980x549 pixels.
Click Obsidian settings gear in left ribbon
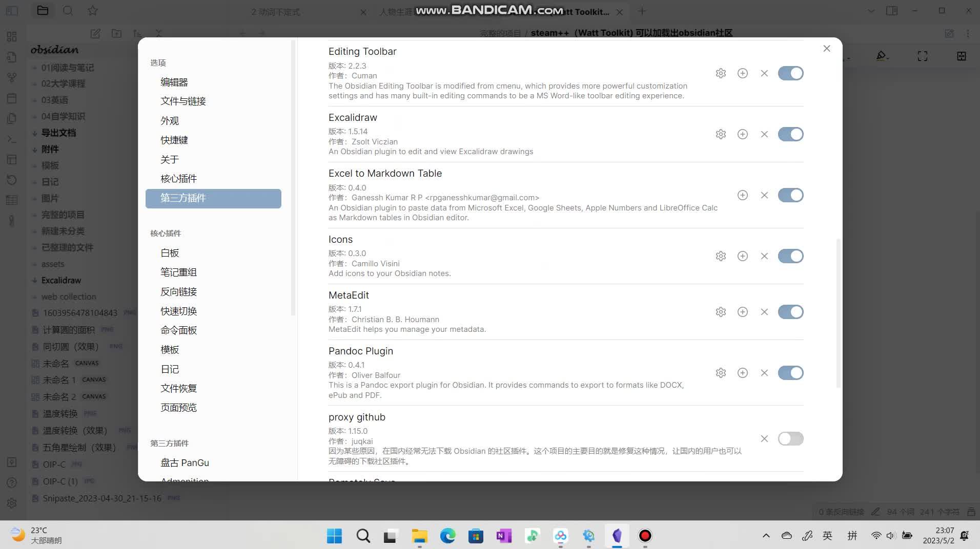tap(12, 503)
